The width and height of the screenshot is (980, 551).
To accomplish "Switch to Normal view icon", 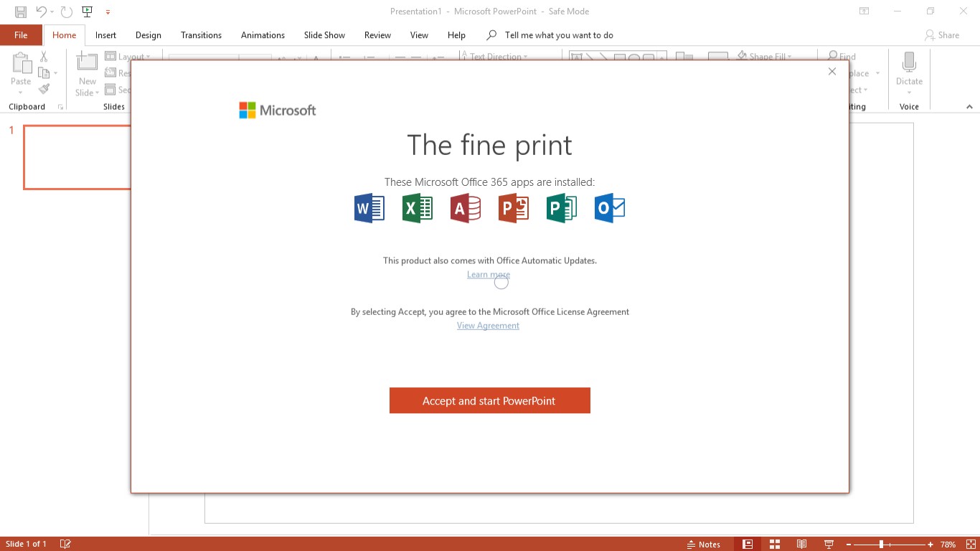I will (x=748, y=544).
